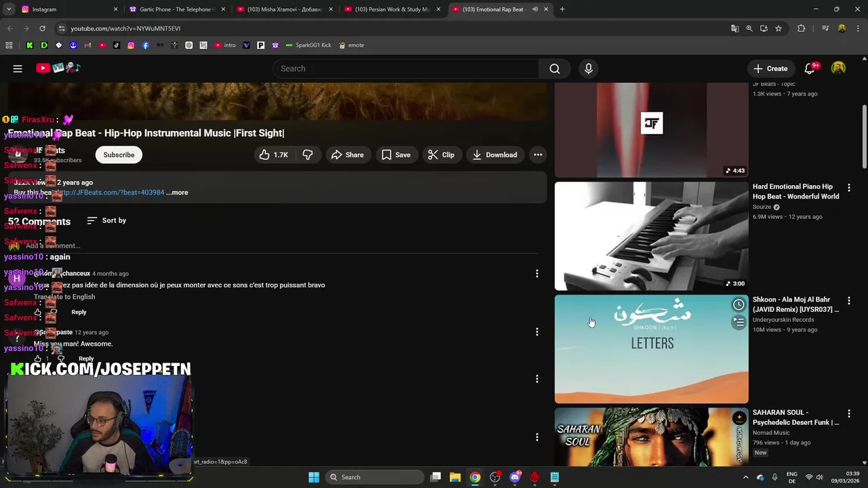Open SAHARAN SOUL Psychedelic Desert Funk video
This screenshot has height=488, width=868.
tap(795, 418)
